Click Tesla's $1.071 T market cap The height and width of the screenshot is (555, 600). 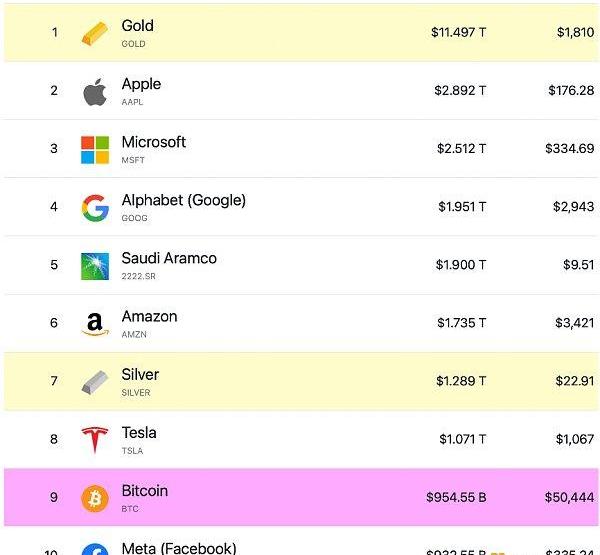coord(463,439)
